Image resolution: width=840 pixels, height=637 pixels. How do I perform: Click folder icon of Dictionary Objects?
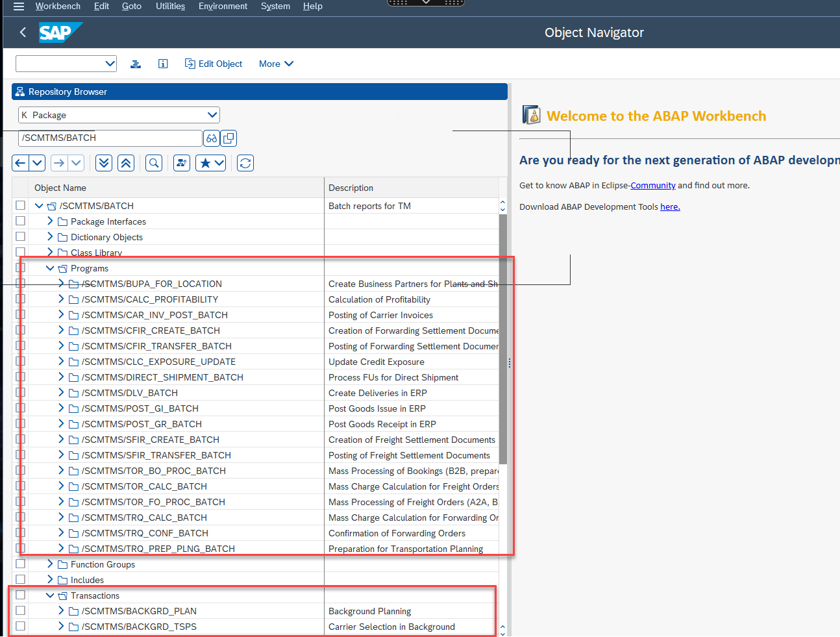pos(62,238)
